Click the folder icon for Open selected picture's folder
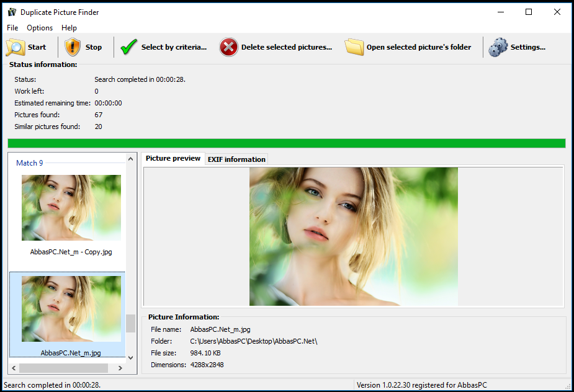Image resolution: width=574 pixels, height=392 pixels. click(x=354, y=47)
